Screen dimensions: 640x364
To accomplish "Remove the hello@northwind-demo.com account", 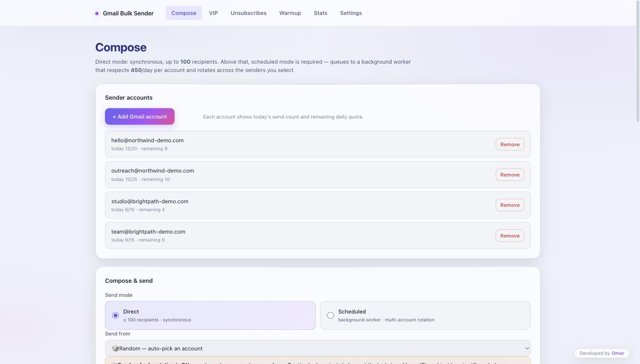I will [510, 144].
